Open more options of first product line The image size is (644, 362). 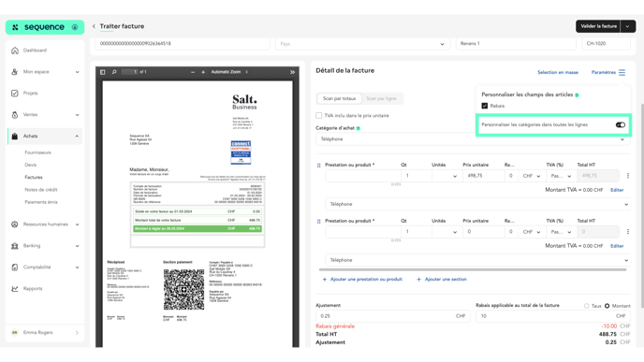click(x=628, y=176)
